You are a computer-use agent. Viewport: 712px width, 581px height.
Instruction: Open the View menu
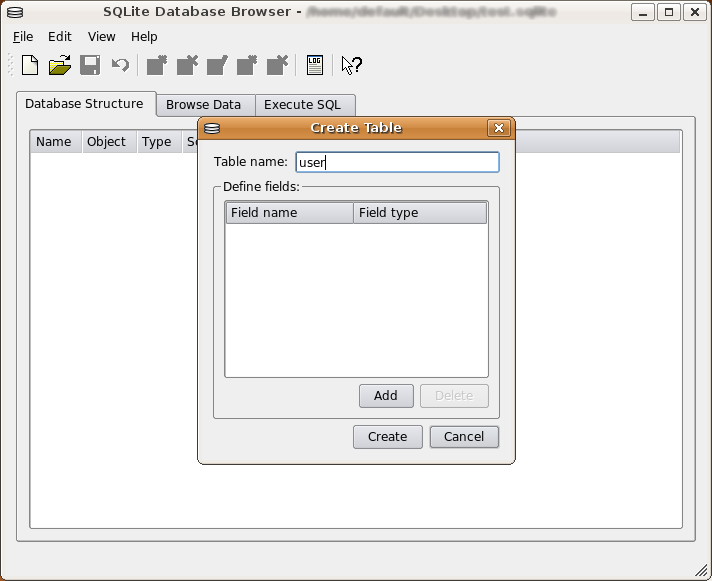101,37
